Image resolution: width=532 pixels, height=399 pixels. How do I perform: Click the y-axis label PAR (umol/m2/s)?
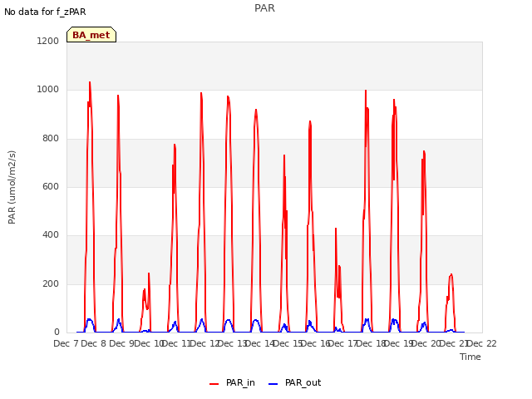(x=12, y=187)
